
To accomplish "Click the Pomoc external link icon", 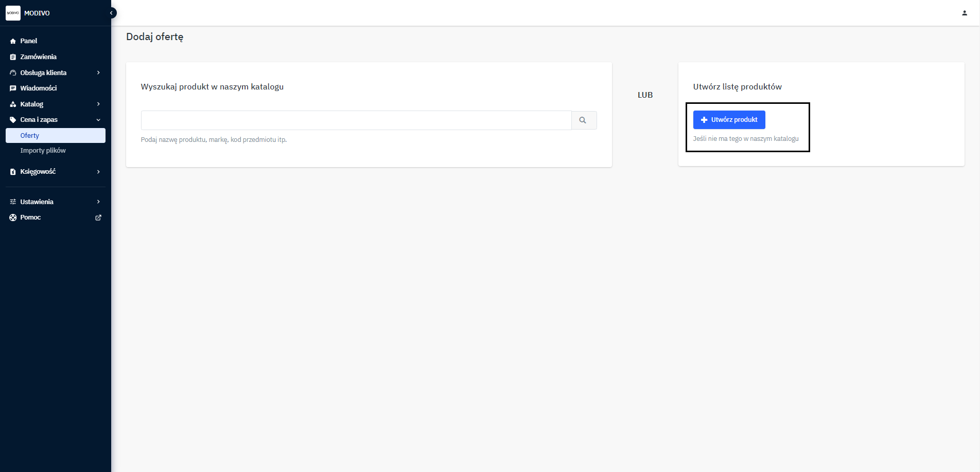I will (98, 217).
